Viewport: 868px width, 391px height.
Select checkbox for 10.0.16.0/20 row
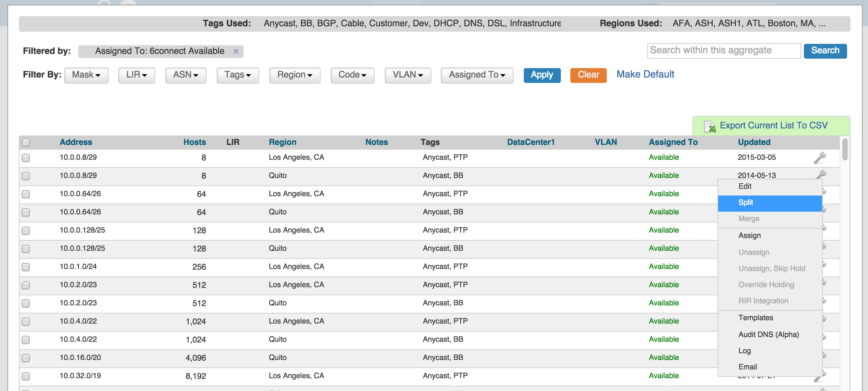[x=26, y=358]
